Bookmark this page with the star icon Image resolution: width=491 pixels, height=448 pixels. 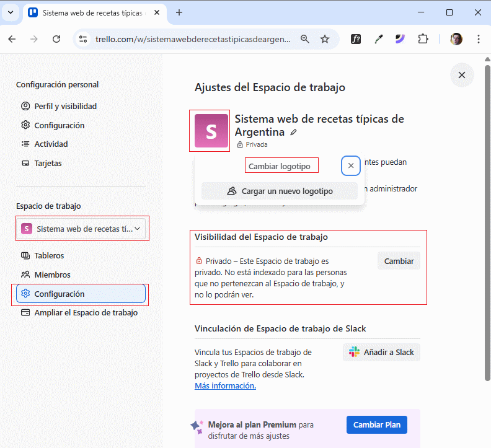point(325,39)
